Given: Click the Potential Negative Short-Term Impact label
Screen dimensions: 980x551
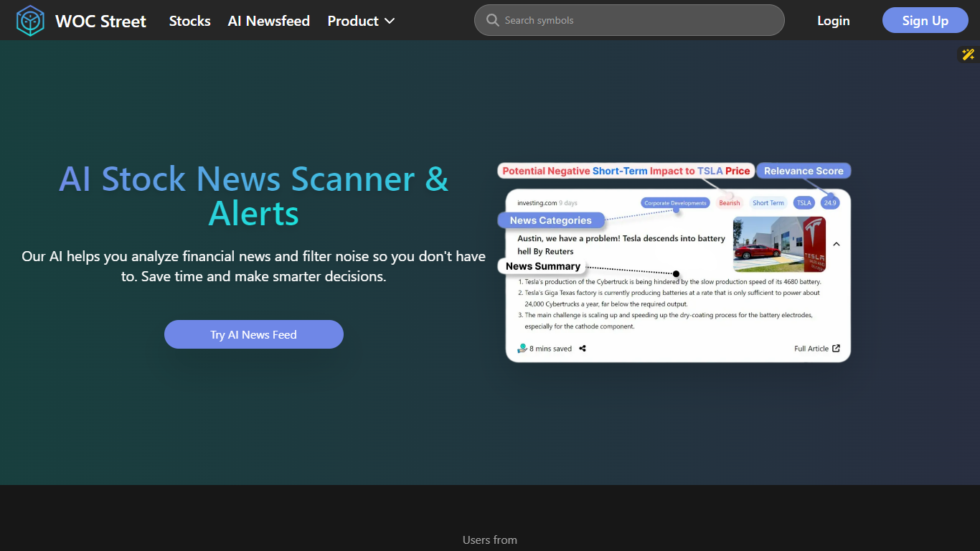Looking at the screenshot, I should point(626,171).
